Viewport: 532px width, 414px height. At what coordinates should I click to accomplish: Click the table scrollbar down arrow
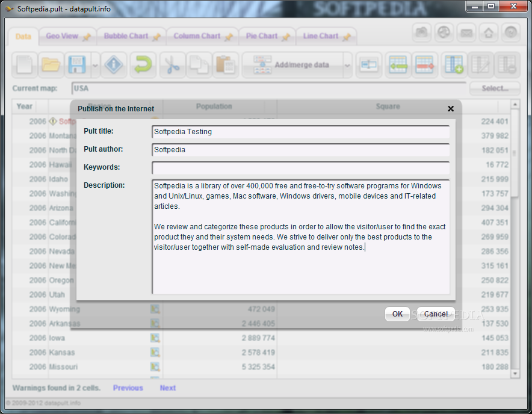(x=515, y=374)
